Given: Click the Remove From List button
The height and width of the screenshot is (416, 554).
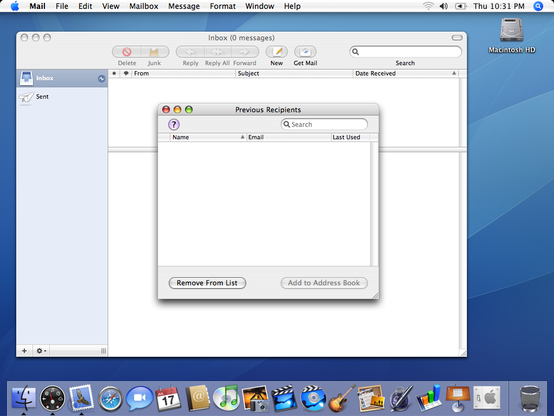Looking at the screenshot, I should click(x=207, y=283).
